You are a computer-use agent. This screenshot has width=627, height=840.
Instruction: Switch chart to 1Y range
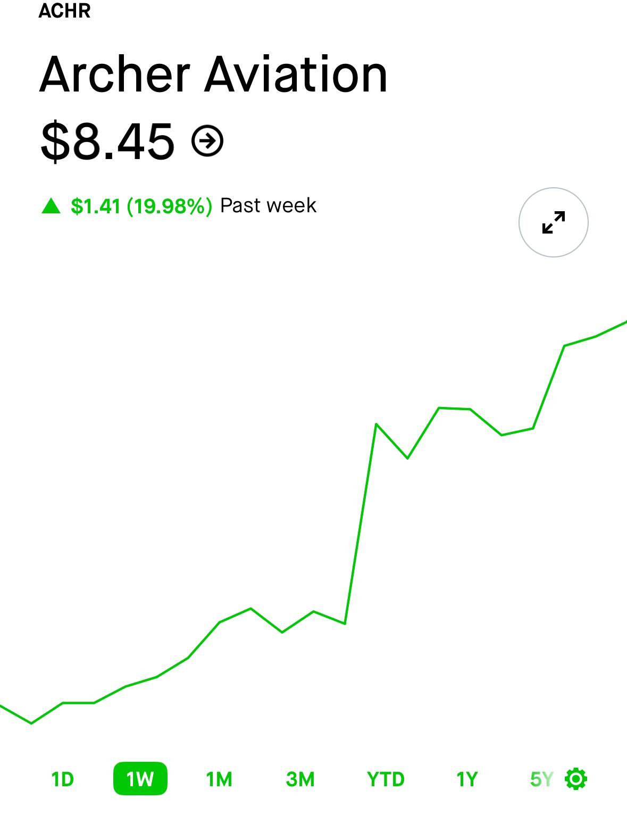pos(467,779)
